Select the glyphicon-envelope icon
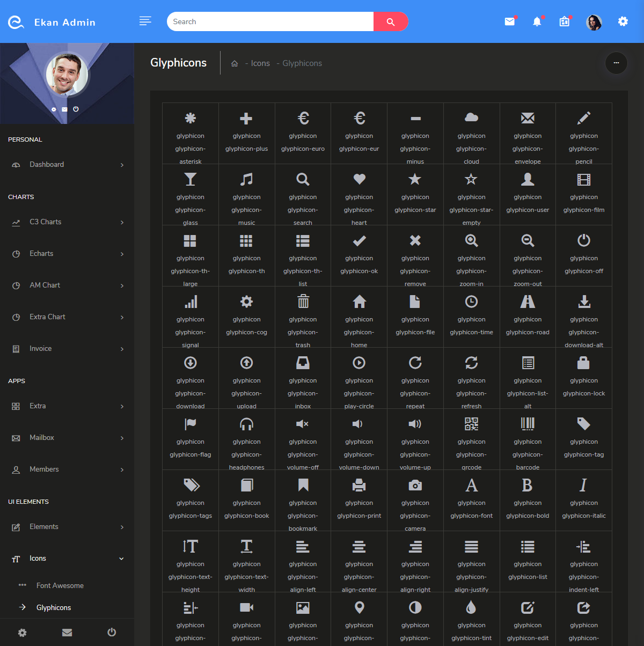644x646 pixels. (x=528, y=118)
